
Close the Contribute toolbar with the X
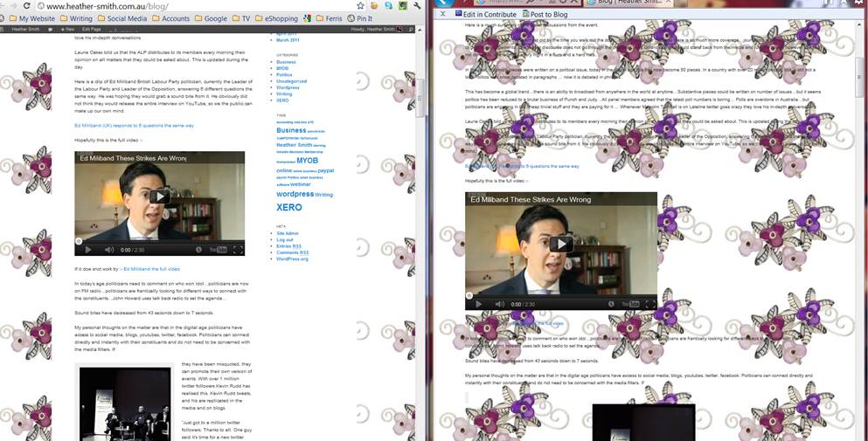442,14
